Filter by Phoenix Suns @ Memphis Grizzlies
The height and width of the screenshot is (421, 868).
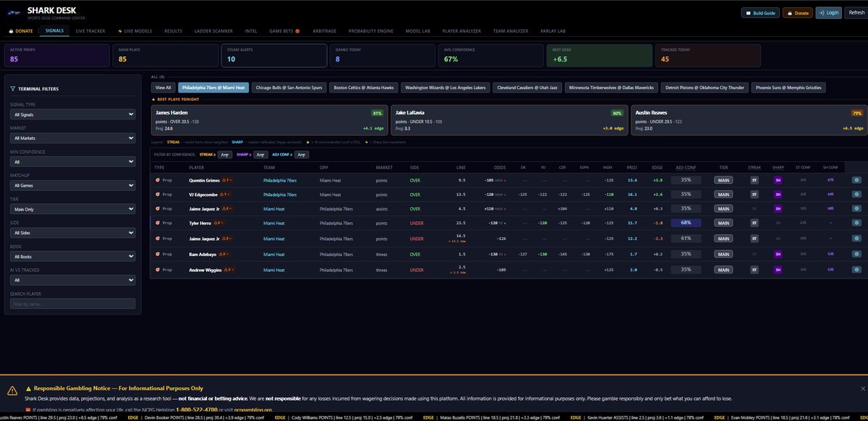pos(788,88)
